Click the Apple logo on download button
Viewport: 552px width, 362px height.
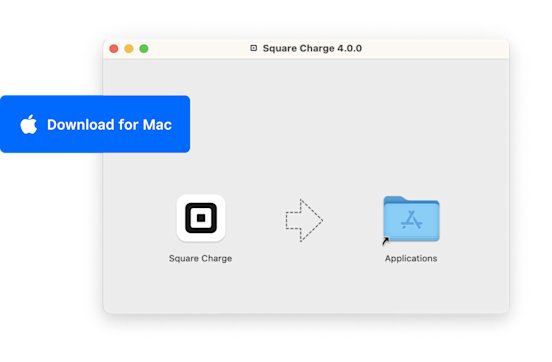29,124
